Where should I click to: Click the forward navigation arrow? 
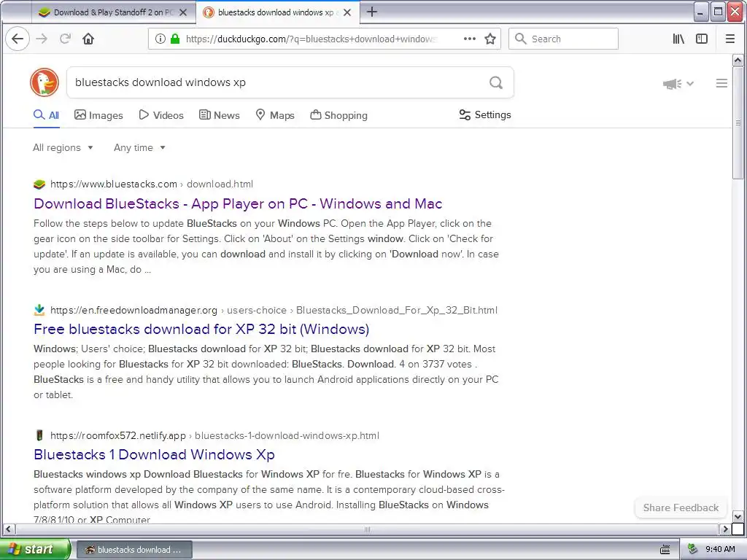pos(42,39)
